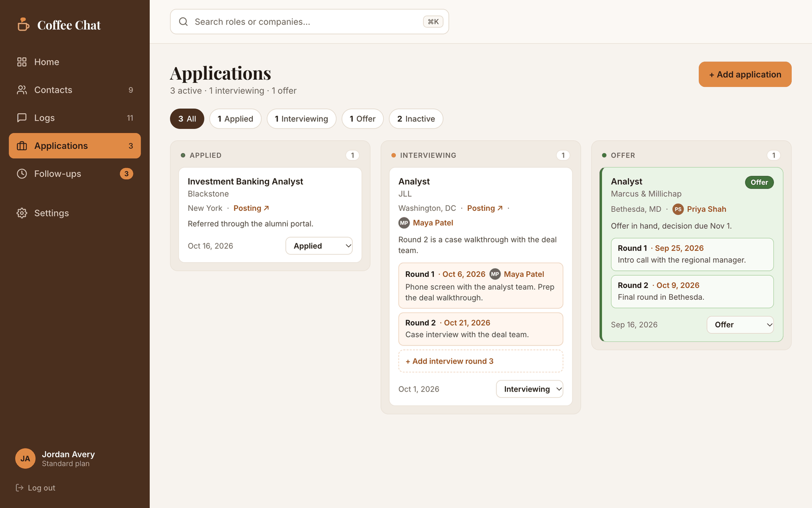
Task: Click the Log out arrow icon
Action: (x=20, y=488)
